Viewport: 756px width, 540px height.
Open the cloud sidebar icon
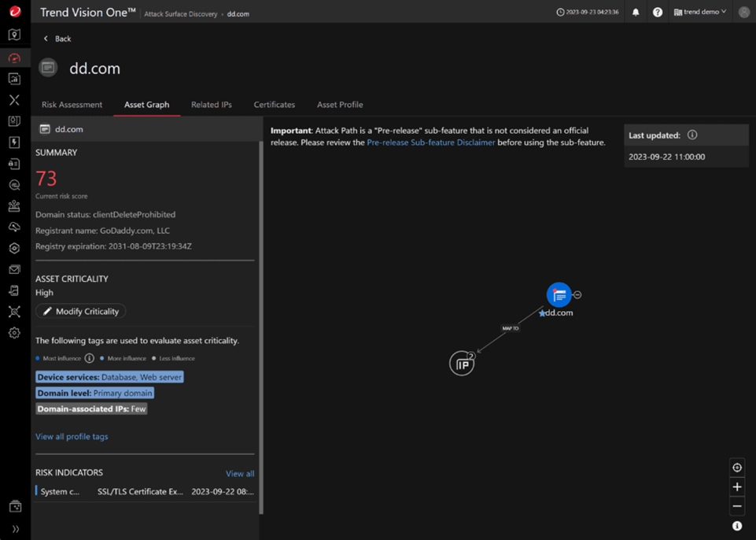tap(14, 227)
